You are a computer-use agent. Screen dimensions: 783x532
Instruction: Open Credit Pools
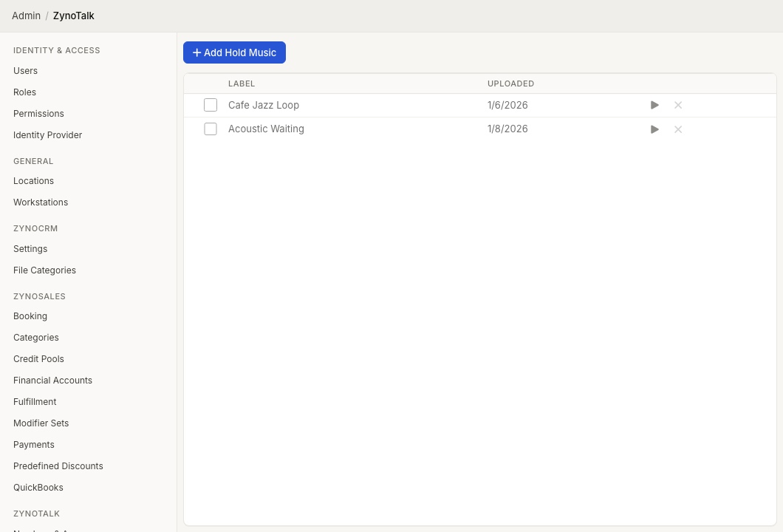pyautogui.click(x=38, y=359)
